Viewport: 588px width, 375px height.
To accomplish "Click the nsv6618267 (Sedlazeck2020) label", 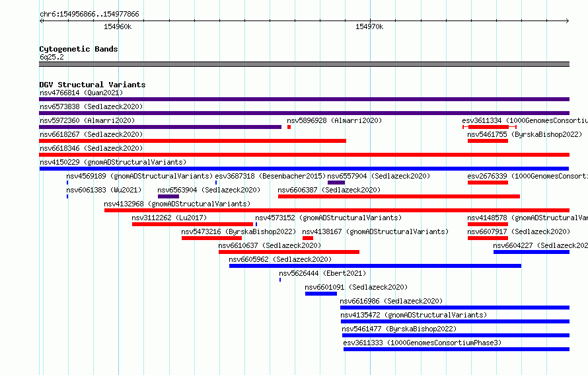I will (x=91, y=134).
